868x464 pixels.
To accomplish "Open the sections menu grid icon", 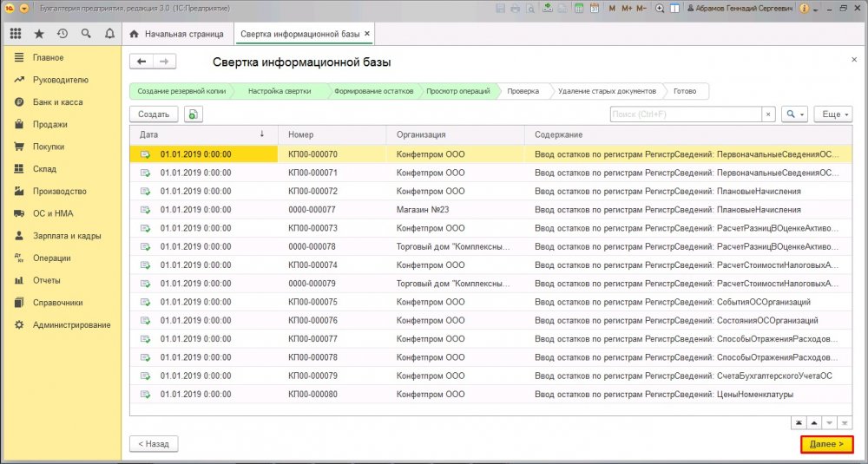I will tap(16, 34).
